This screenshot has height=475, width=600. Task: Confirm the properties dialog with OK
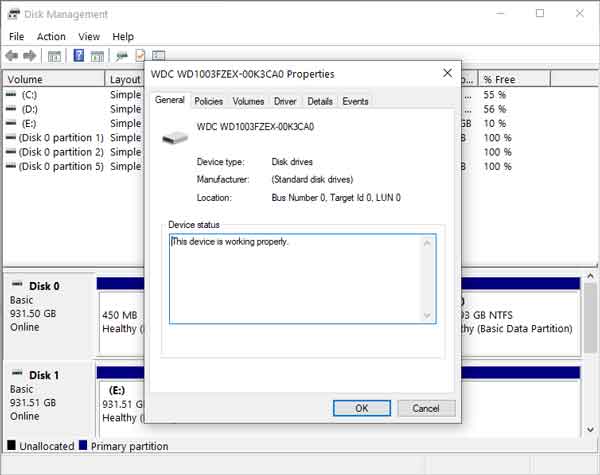point(362,408)
